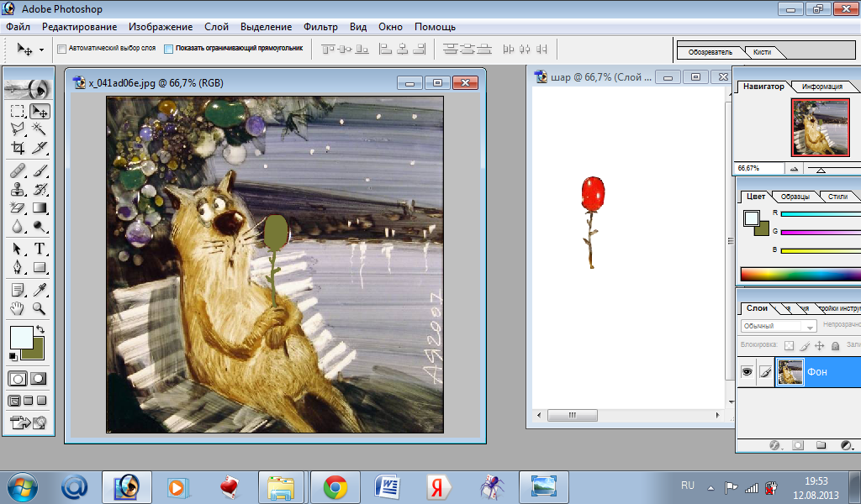The height and width of the screenshot is (504, 861).
Task: Select the Slice tool
Action: tap(40, 148)
